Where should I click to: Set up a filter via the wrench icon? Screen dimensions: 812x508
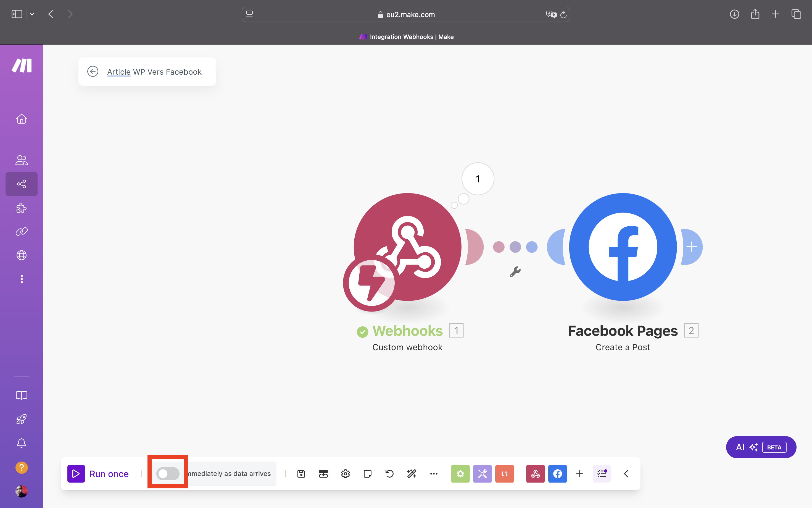[x=515, y=271]
